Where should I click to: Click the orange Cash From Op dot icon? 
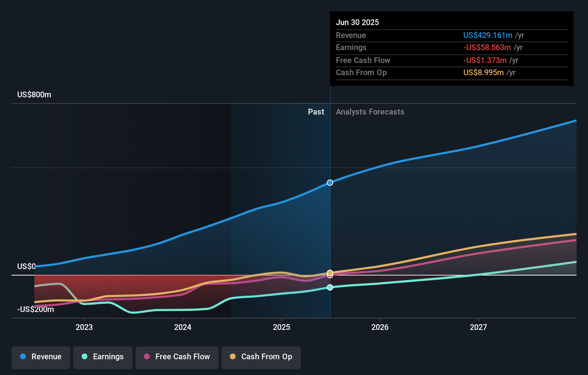[233, 357]
